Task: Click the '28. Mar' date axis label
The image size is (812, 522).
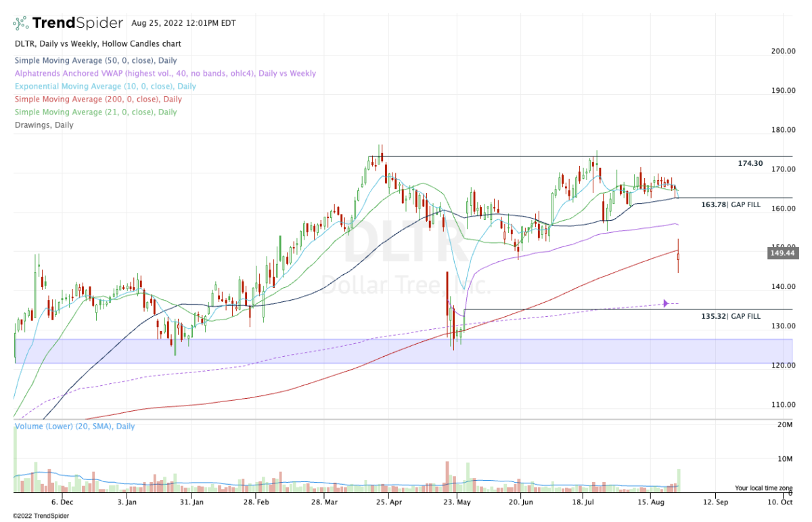Action: pos(323,502)
